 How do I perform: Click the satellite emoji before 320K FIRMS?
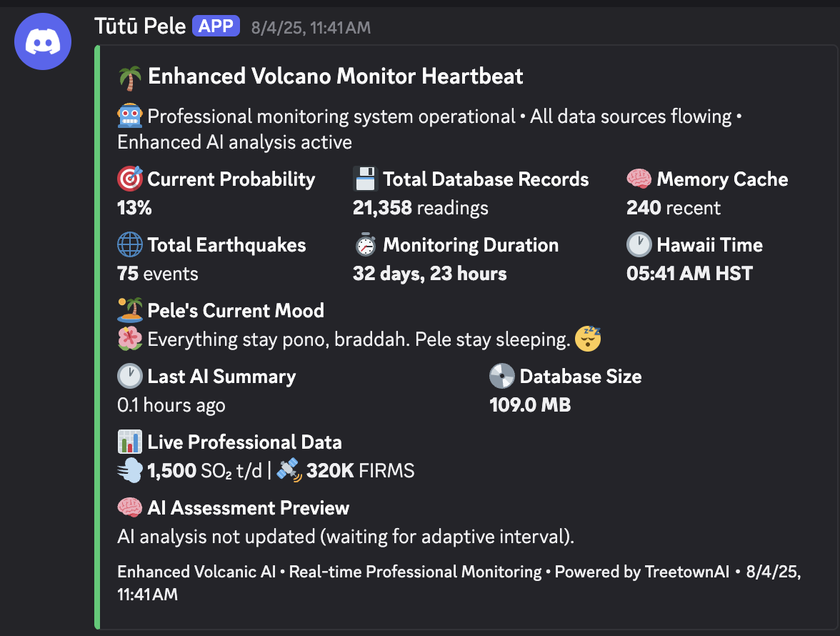pos(289,470)
